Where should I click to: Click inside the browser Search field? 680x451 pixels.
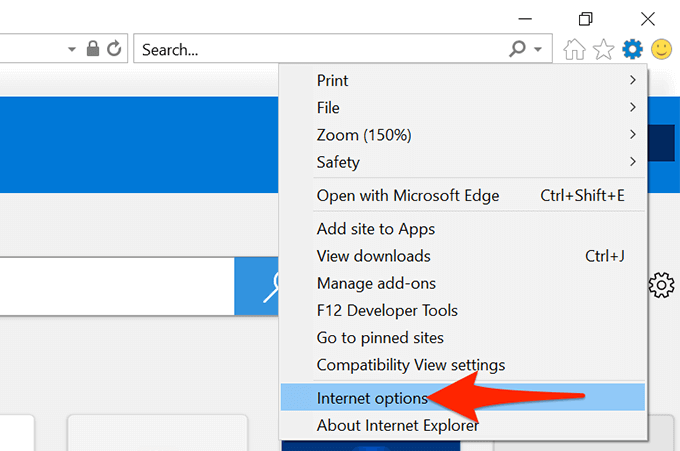coord(320,48)
